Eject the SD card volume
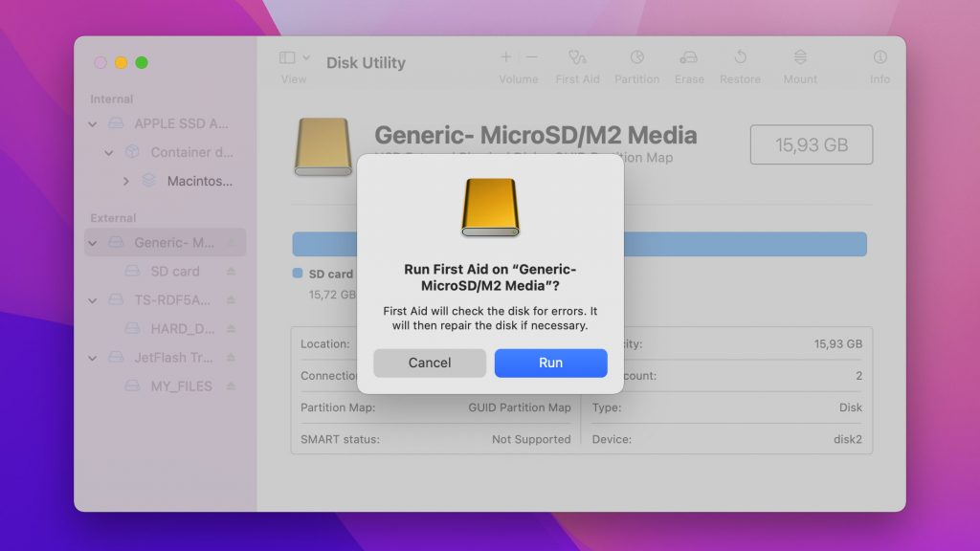This screenshot has width=980, height=551. click(230, 271)
